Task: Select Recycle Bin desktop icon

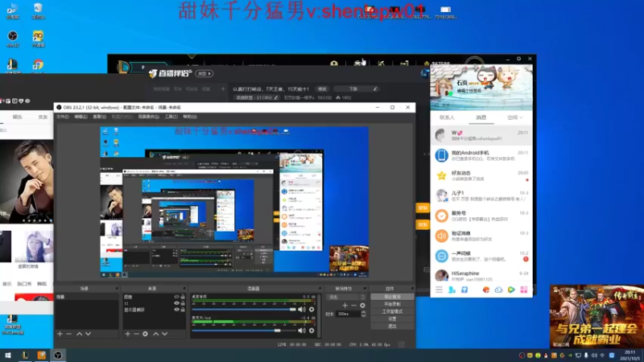Action: pyautogui.click(x=38, y=11)
